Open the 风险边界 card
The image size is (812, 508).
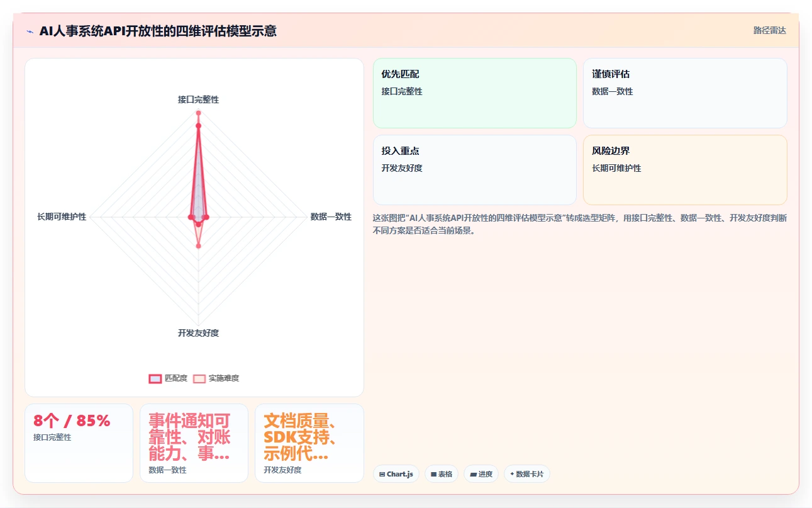point(685,170)
